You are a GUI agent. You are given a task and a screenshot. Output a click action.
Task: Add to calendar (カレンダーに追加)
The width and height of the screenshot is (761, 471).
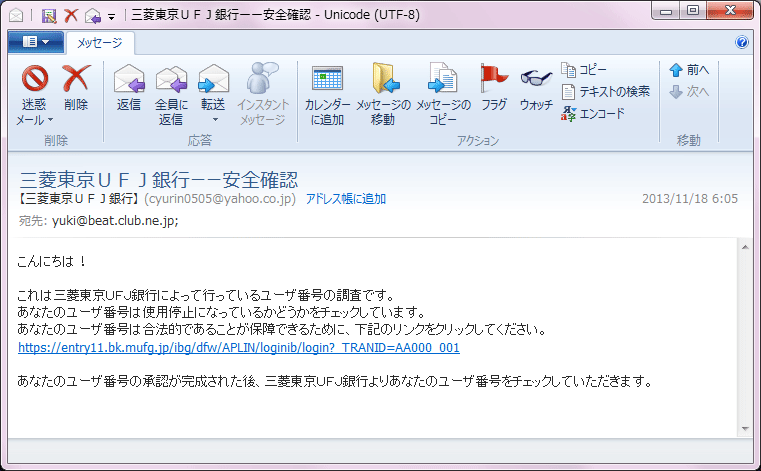point(328,95)
